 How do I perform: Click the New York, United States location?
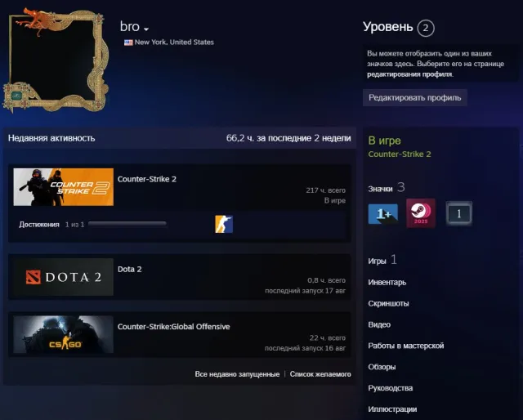pos(174,42)
